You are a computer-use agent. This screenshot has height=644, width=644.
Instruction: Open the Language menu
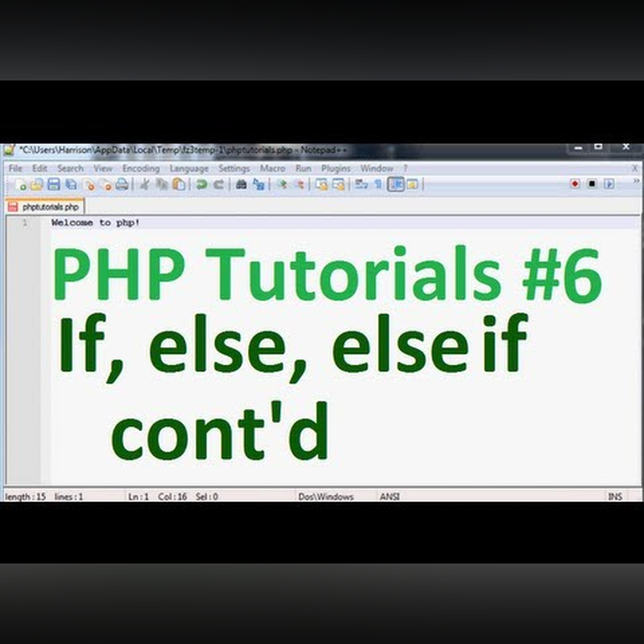tap(189, 169)
